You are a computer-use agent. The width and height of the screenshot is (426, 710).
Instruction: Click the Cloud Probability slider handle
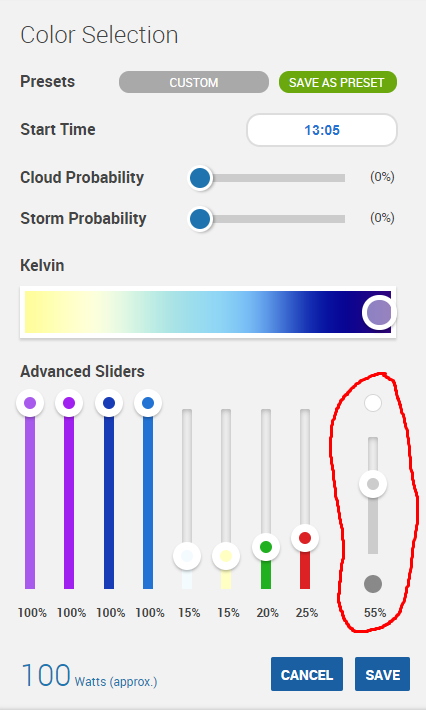tap(200, 178)
